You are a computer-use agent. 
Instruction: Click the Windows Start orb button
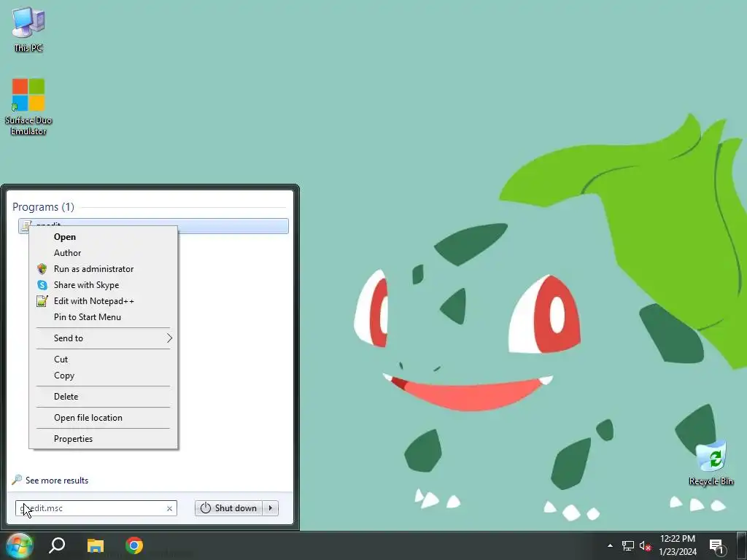click(x=19, y=545)
